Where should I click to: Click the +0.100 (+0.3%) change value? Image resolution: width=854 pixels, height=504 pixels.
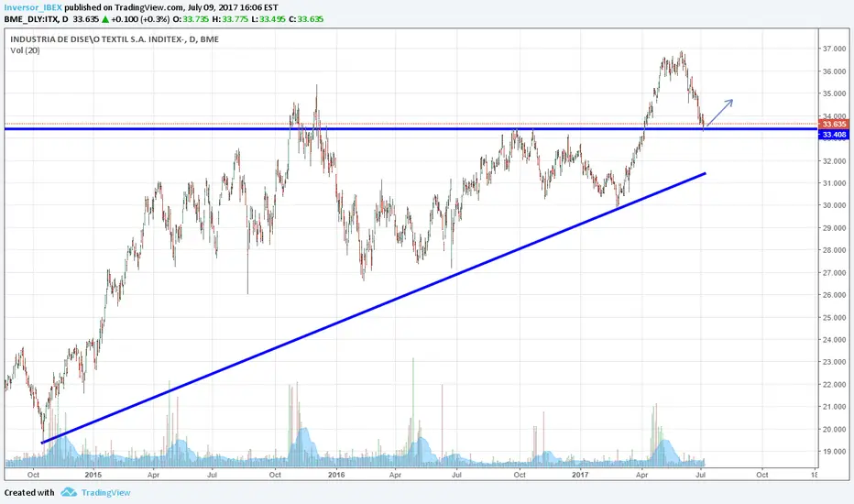[141, 19]
